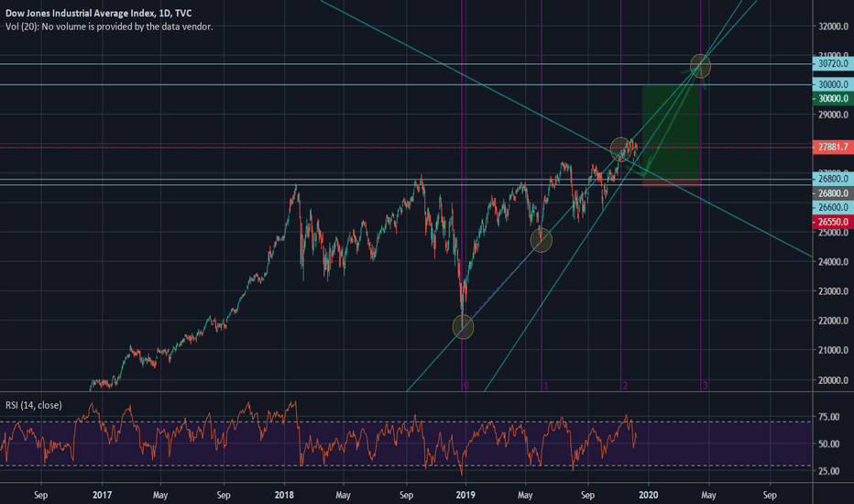The height and width of the screenshot is (504, 854).
Task: Click the 75.00 RSI axis value
Action: [x=828, y=417]
